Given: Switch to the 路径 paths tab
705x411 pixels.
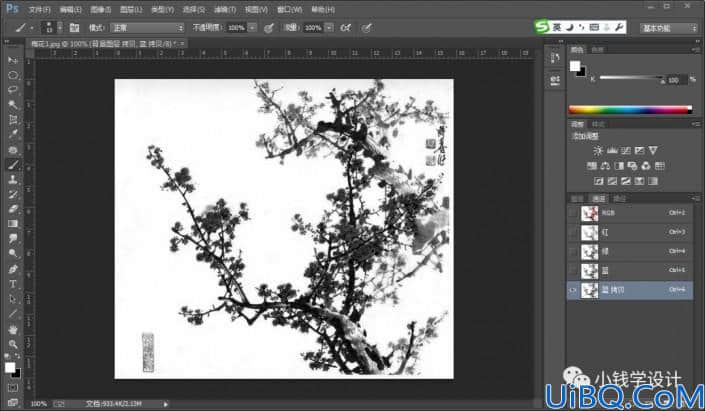Looking at the screenshot, I should coord(620,198).
